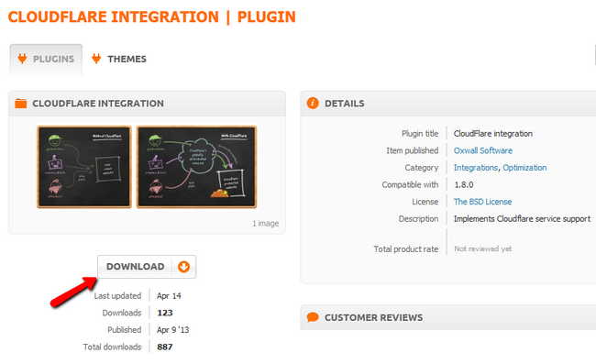The image size is (596, 364).
Task: Open the Oxwall Software publisher link
Action: [482, 150]
